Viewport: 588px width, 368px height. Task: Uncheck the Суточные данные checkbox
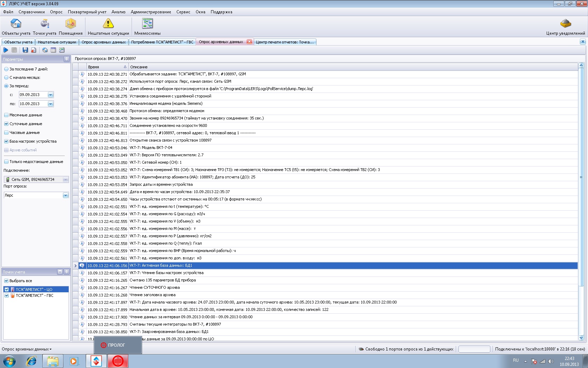point(6,124)
